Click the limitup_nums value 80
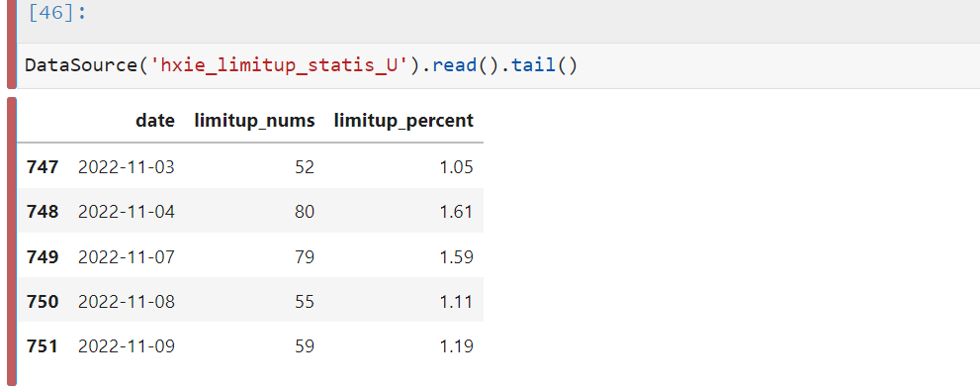 (x=305, y=212)
